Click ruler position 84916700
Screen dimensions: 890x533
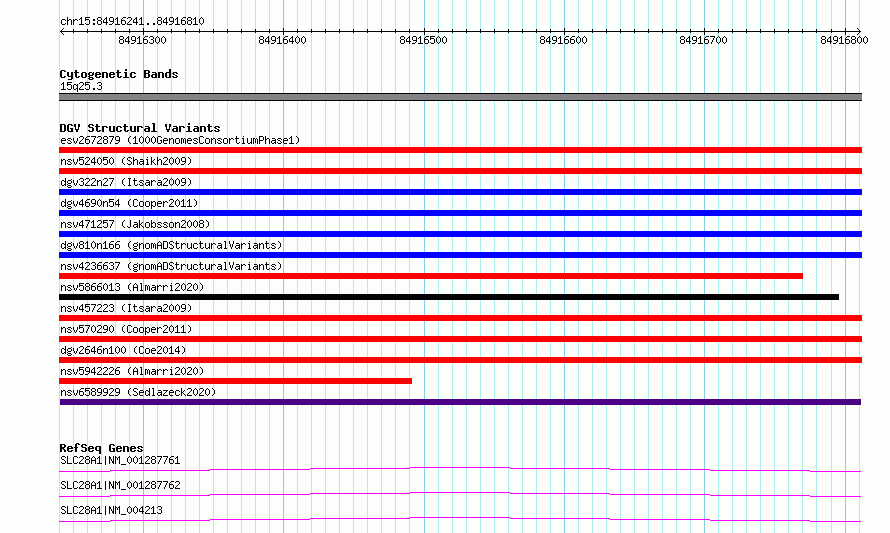click(x=703, y=40)
